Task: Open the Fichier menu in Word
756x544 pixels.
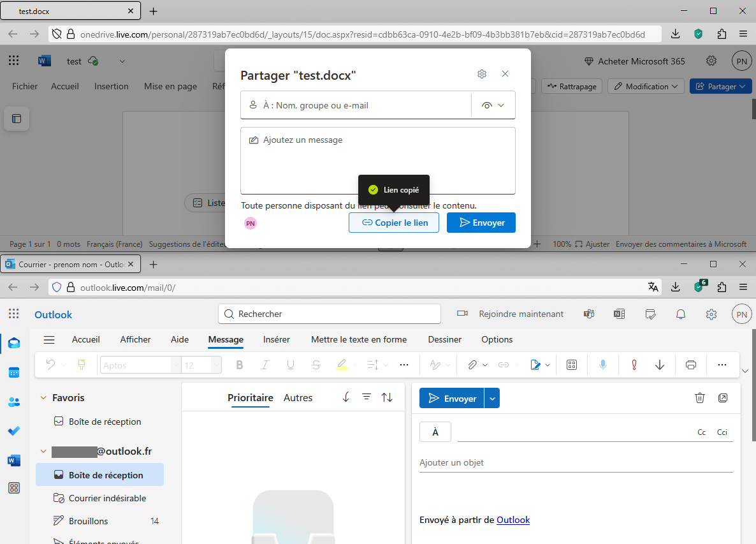Action: point(25,86)
